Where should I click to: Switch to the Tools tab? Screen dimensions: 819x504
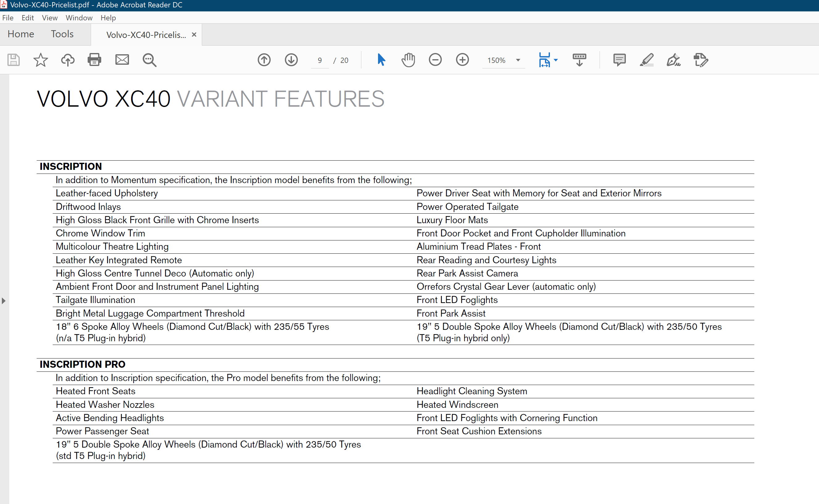point(62,34)
